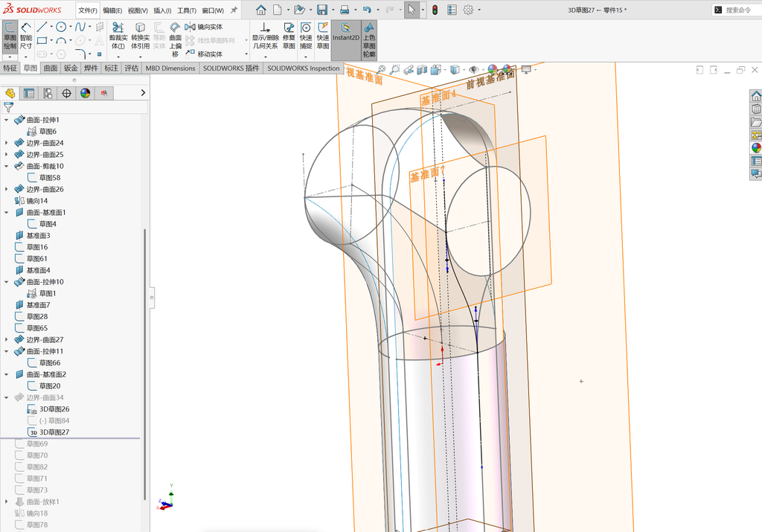Image resolution: width=762 pixels, height=532 pixels.
Task: Toggle the Select arrow cursor tool
Action: click(x=412, y=10)
